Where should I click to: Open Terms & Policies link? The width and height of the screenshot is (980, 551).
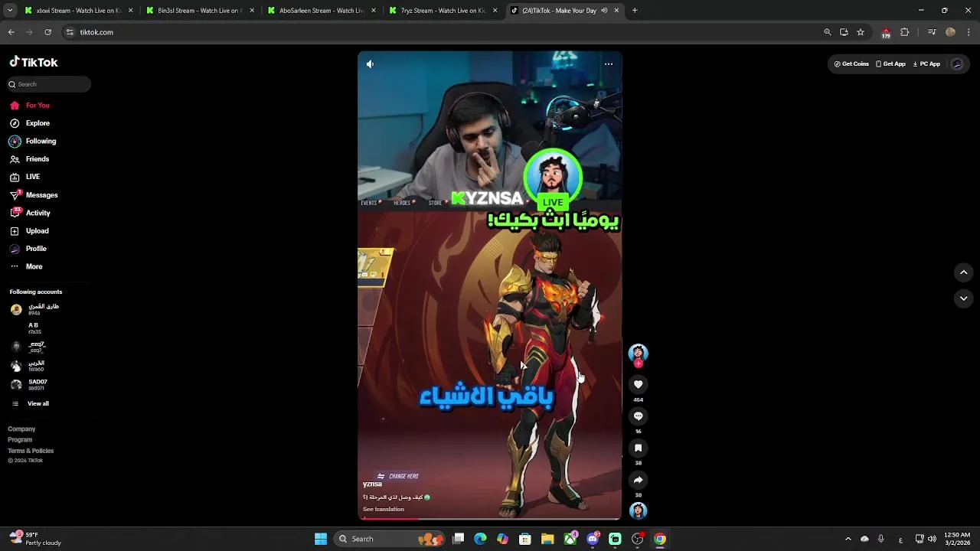pyautogui.click(x=31, y=451)
